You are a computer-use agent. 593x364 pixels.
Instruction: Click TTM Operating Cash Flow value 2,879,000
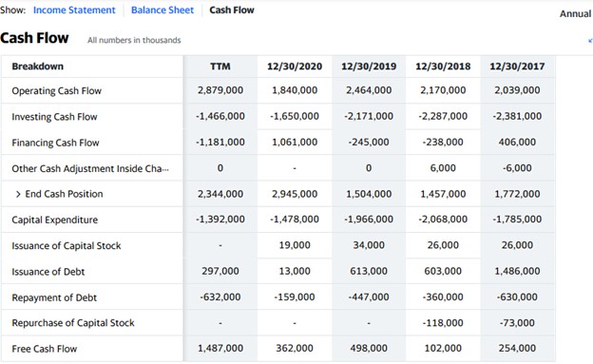[x=220, y=90]
